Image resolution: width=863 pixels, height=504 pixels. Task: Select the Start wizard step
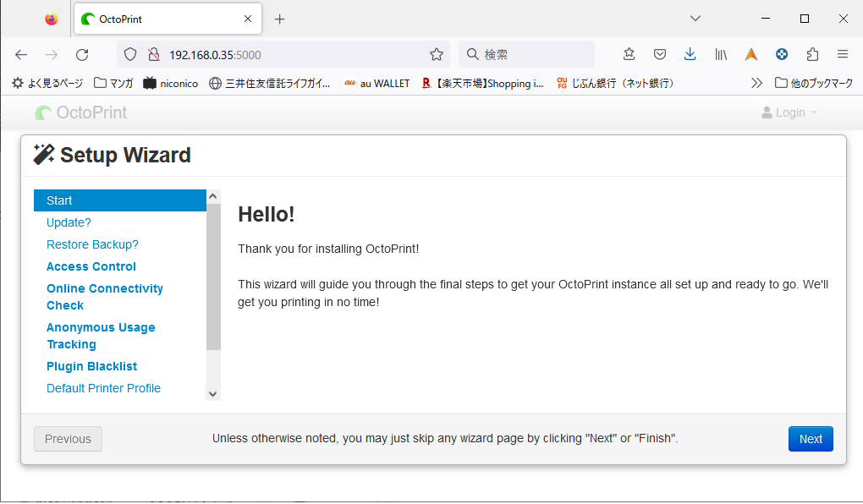(x=120, y=200)
